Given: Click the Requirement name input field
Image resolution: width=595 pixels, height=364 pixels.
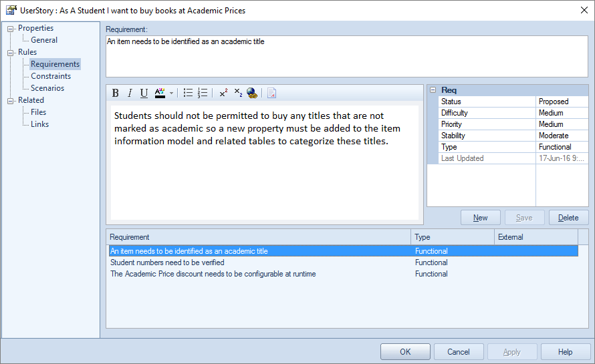Looking at the screenshot, I should coord(346,56).
